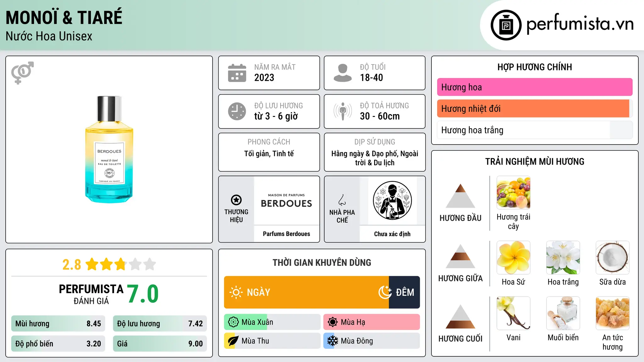
Task: Click the first gold rating star
Action: point(92,264)
